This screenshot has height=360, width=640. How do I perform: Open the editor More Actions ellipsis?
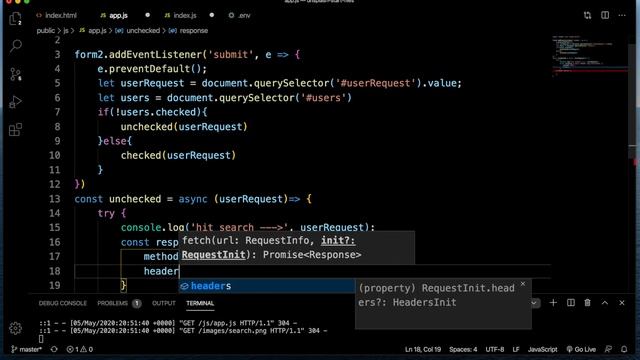pos(622,16)
